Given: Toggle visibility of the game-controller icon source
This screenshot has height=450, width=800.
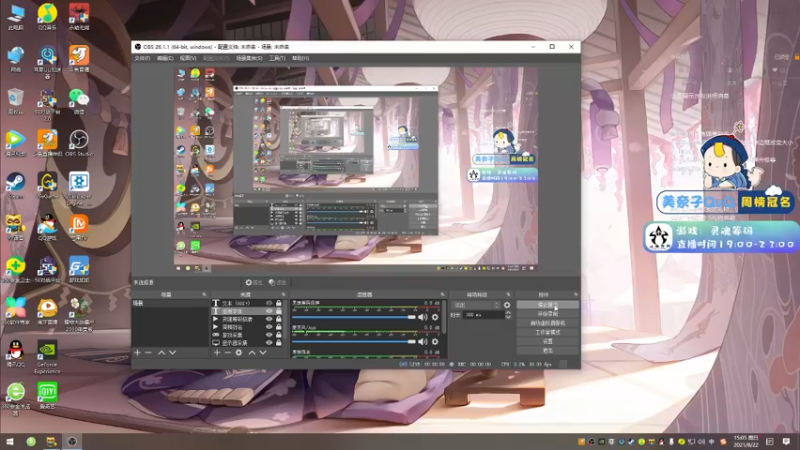Looking at the screenshot, I should (269, 335).
